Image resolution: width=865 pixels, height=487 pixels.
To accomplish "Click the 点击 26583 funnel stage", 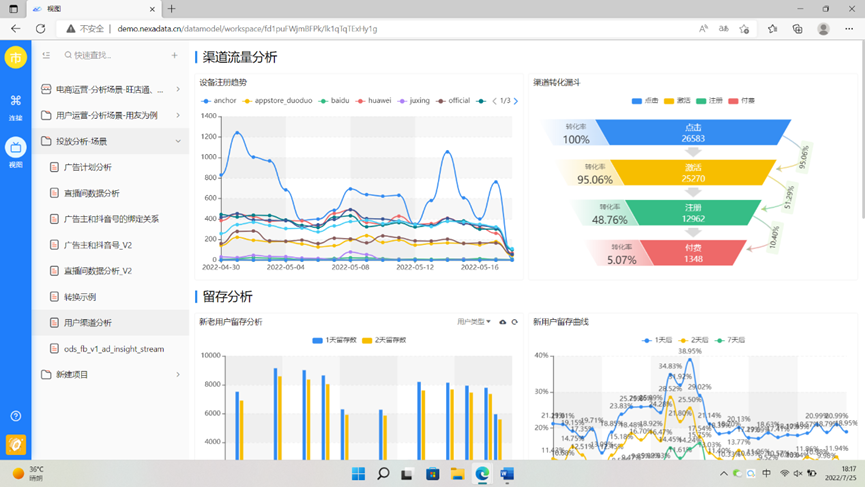I will [x=693, y=132].
